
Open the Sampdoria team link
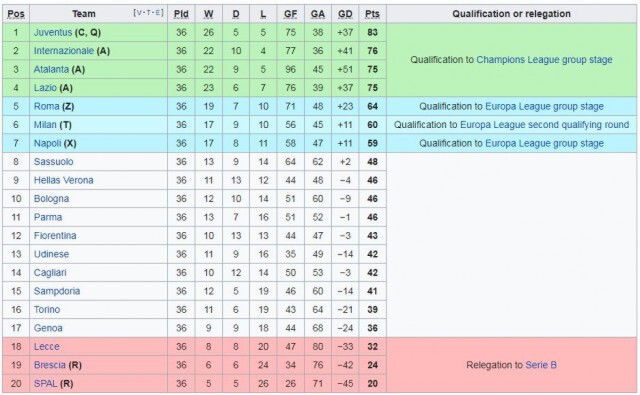pos(57,291)
